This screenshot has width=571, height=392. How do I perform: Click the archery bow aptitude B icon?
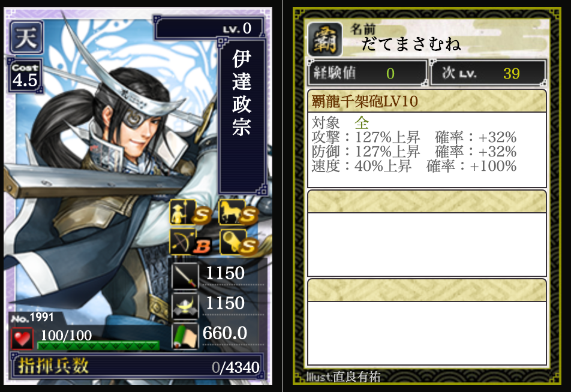(x=190, y=242)
